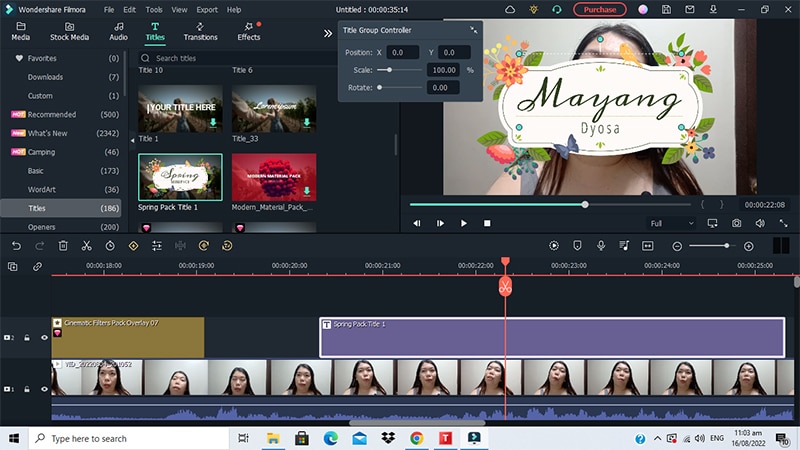Viewport: 800px width, 450px height.
Task: Select the Openers category
Action: point(61,227)
